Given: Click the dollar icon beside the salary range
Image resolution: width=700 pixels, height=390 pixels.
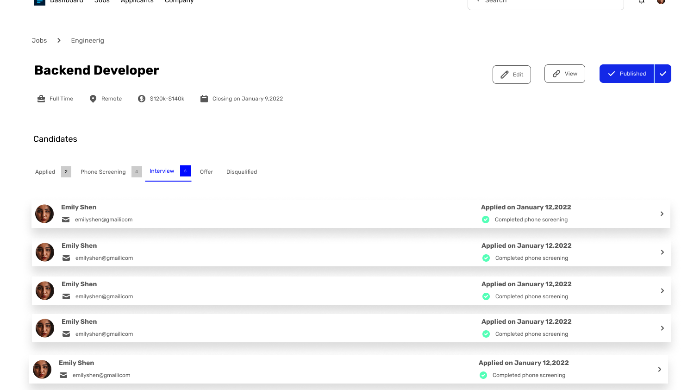Looking at the screenshot, I should [x=142, y=99].
